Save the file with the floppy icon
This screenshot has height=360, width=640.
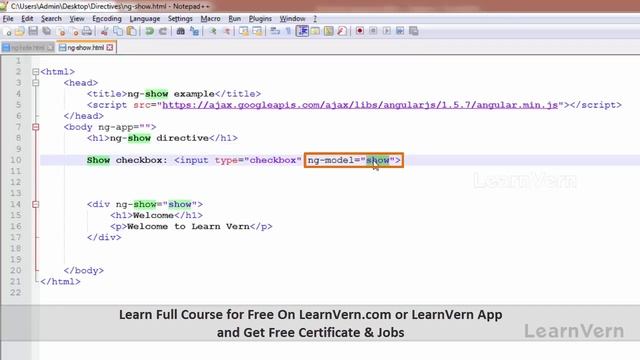pos(33,31)
